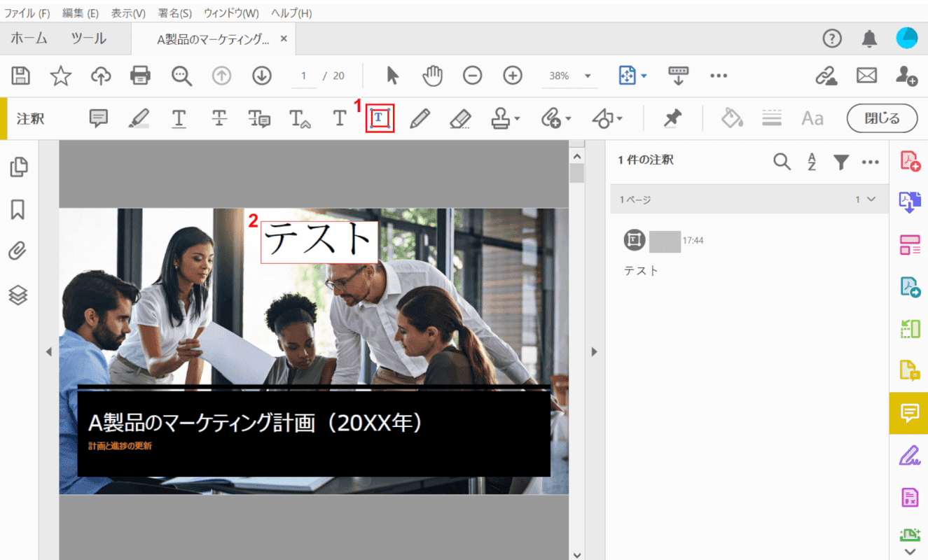Choose the selection arrow tool
The height and width of the screenshot is (560, 928).
(392, 76)
